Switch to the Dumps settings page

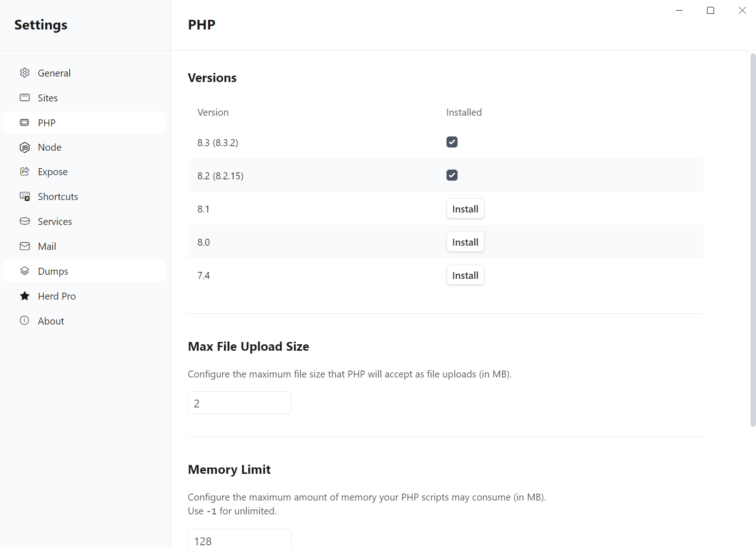[x=52, y=271]
